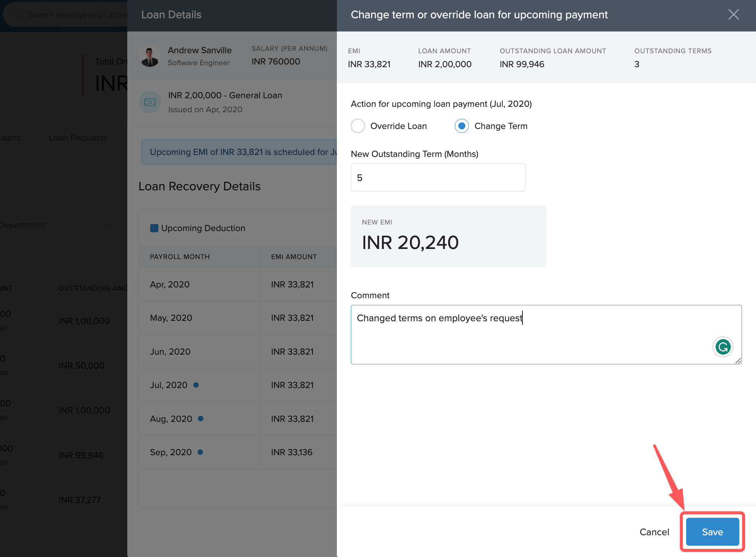Viewport: 756px width, 557px height.
Task: Close the change term panel
Action: pos(733,15)
